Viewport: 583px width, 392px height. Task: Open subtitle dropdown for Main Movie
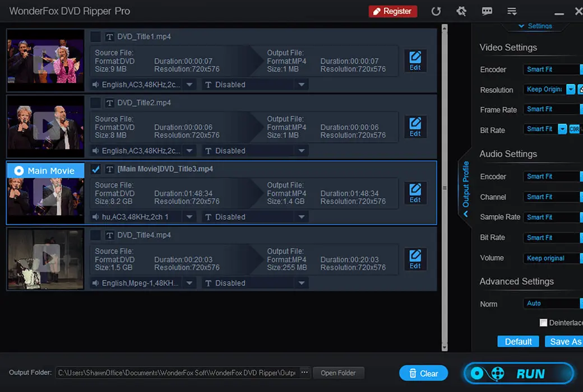pos(302,217)
